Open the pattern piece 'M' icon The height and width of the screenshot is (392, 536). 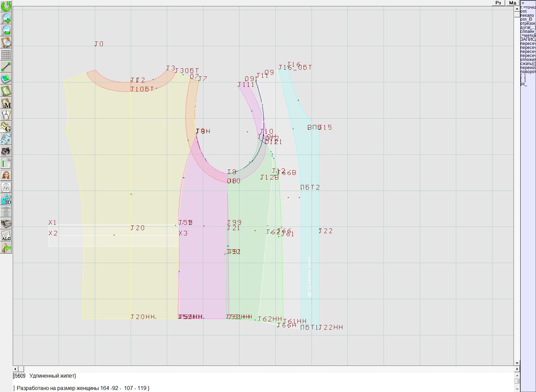point(6,103)
